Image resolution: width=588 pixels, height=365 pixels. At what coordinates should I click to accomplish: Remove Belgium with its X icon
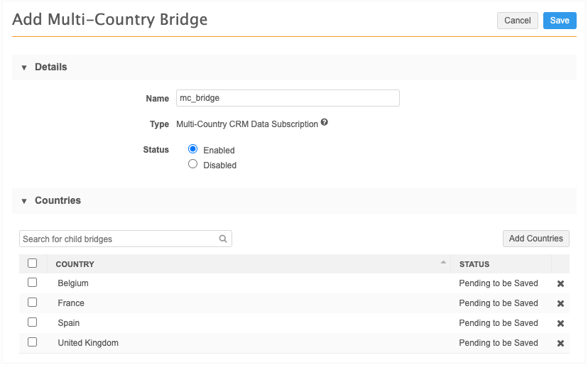[x=560, y=284]
